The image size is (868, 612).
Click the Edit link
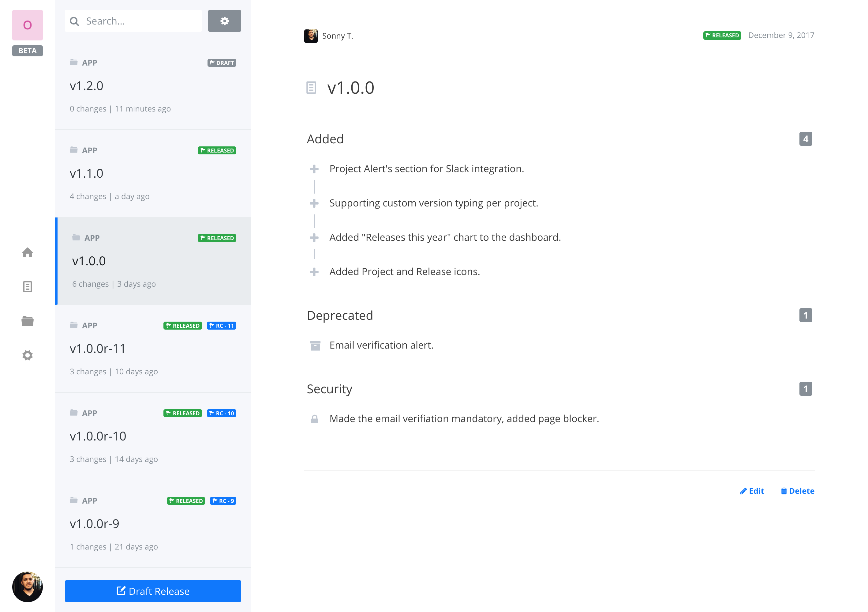point(752,491)
